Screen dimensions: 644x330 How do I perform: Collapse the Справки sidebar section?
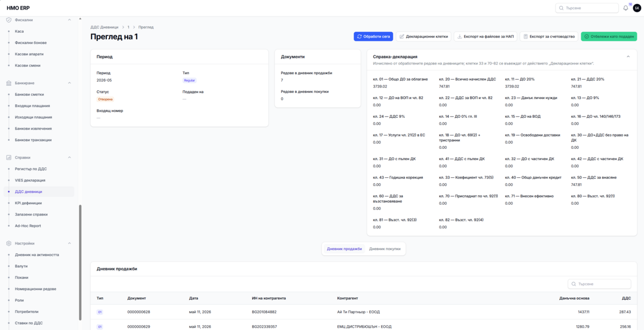[69, 157]
